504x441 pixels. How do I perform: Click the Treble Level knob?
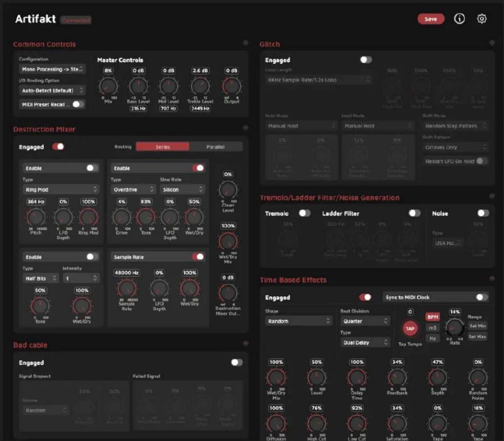200,86
